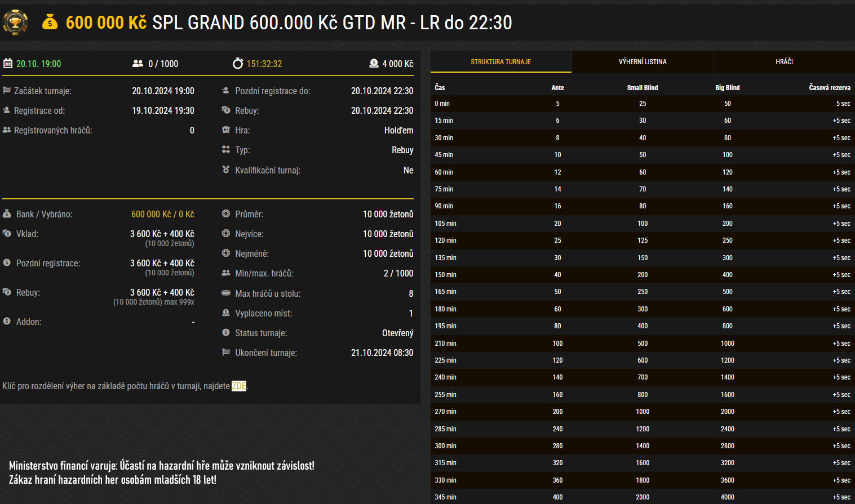Select the 210 min blind level row
This screenshot has width=855, height=504.
point(643,344)
